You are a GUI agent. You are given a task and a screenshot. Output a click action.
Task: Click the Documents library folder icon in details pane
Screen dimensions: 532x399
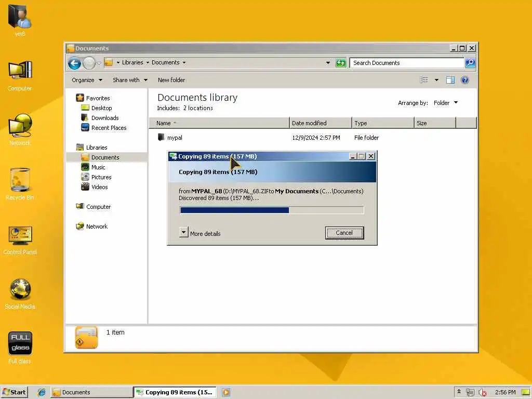point(86,337)
